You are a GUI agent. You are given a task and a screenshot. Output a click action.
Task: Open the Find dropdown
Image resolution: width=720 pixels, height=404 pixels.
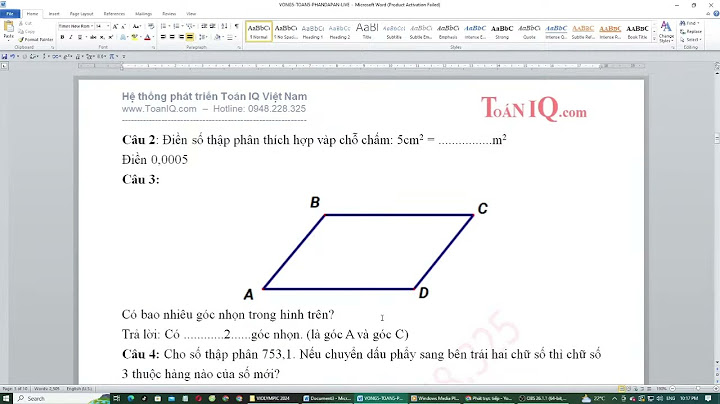point(698,23)
